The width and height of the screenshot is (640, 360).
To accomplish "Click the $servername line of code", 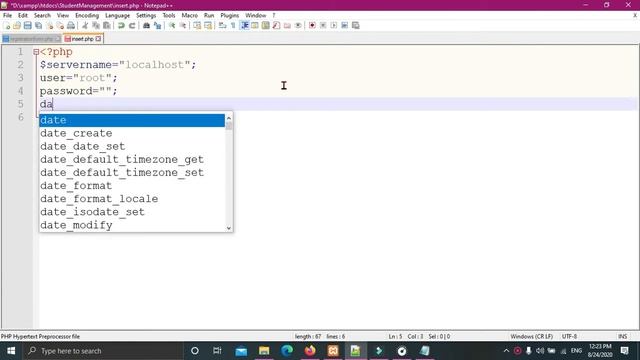I will pos(118,64).
